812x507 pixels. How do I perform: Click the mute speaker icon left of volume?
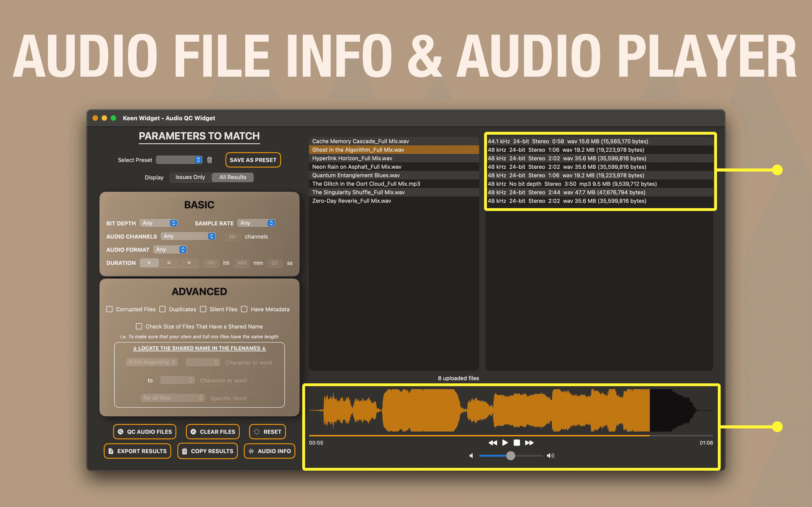[x=471, y=456]
